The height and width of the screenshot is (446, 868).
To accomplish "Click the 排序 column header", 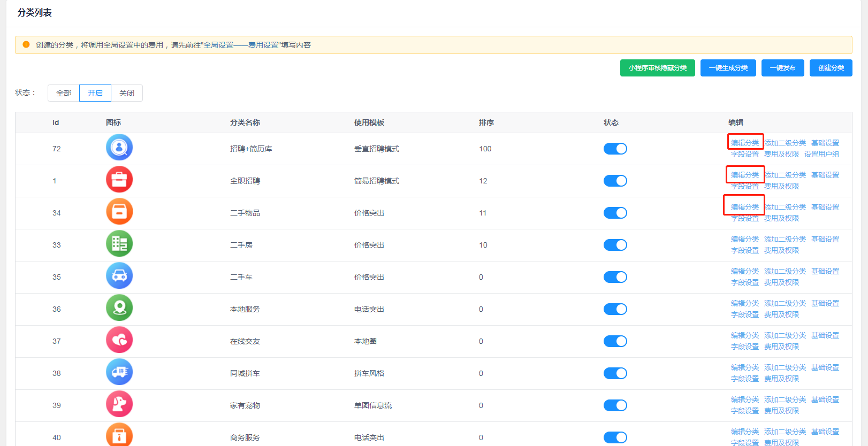I will point(486,122).
